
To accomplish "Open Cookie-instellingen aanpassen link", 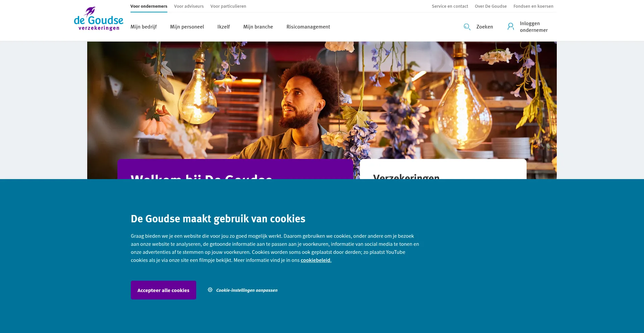I will pyautogui.click(x=247, y=290).
